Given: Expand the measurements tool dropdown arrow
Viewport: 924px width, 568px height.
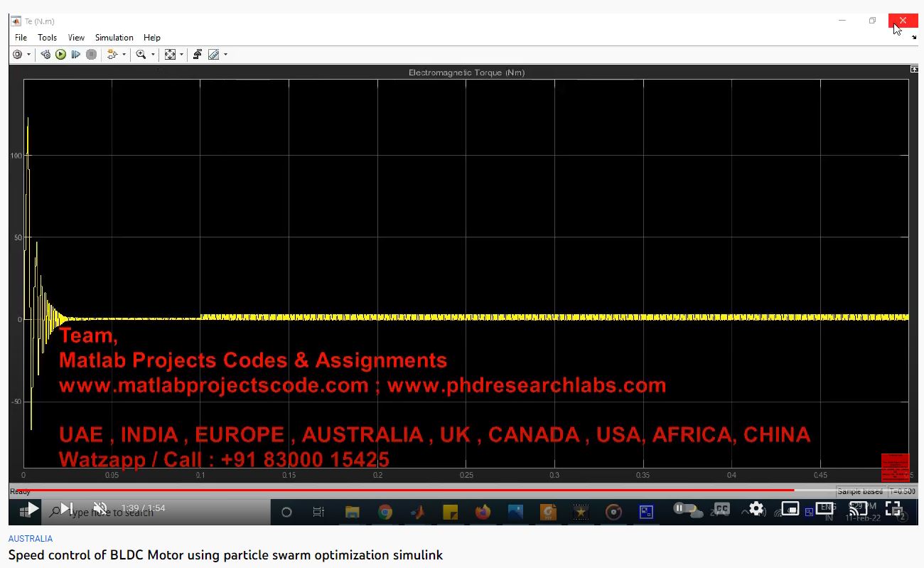Looking at the screenshot, I should (226, 55).
